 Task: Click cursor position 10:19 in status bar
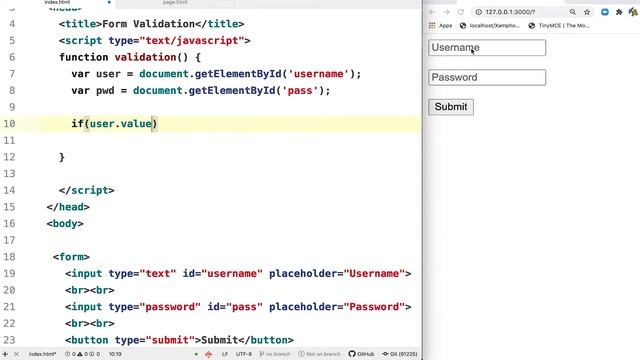point(115,354)
